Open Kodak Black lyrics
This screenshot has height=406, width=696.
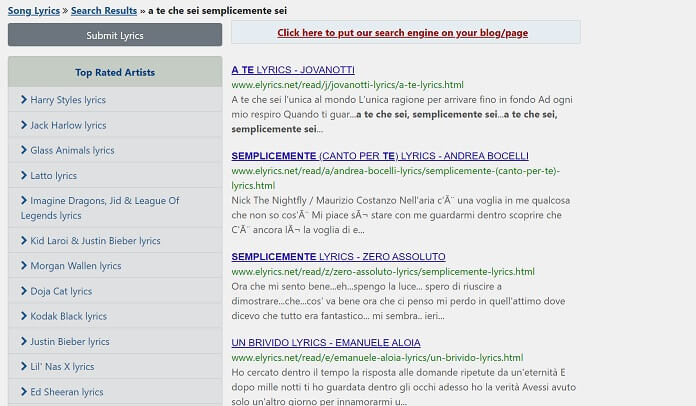tap(68, 316)
